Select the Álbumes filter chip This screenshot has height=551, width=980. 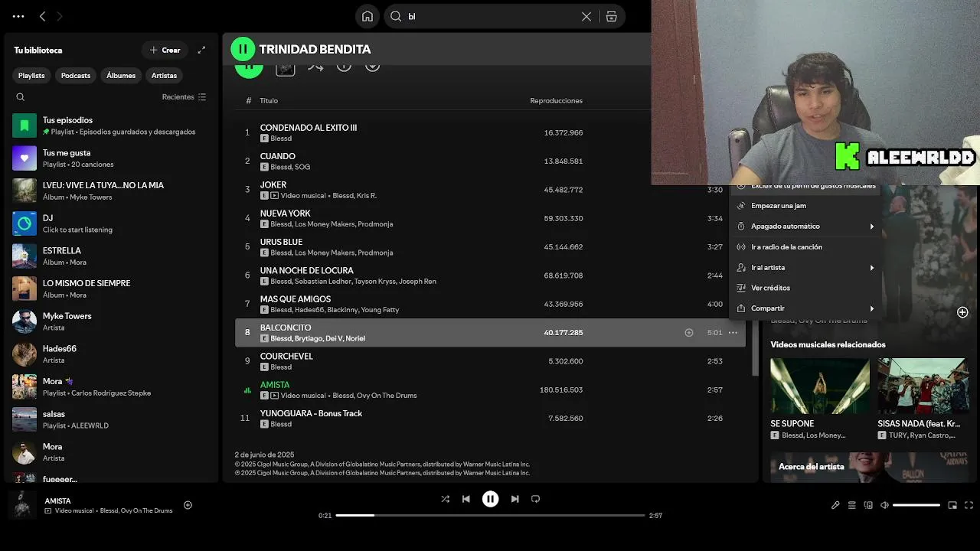(x=121, y=75)
